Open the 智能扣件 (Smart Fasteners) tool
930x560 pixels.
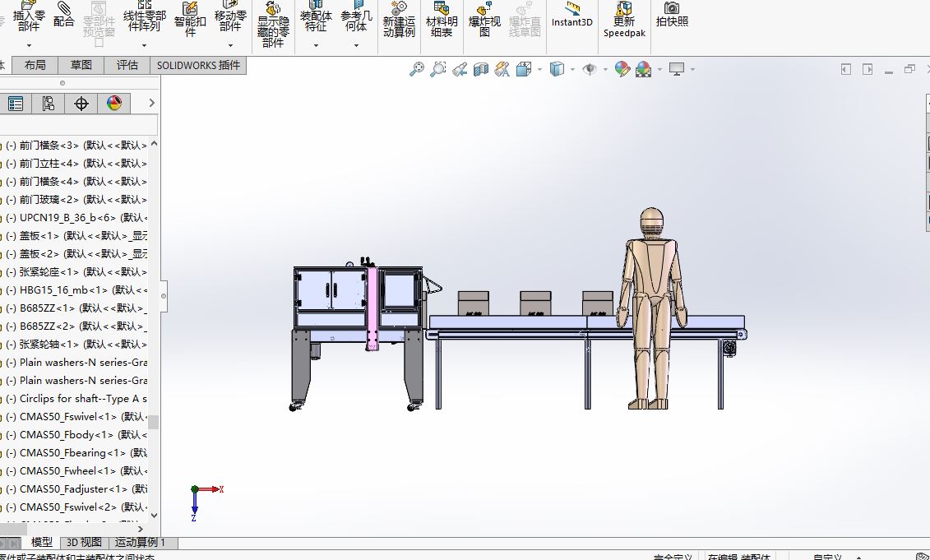(x=190, y=19)
